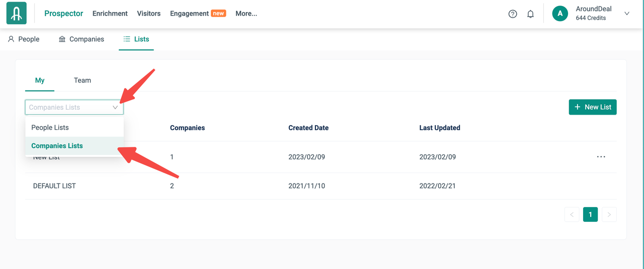Click the account avatar with letter A
Image resolution: width=644 pixels, height=269 pixels.
(560, 14)
